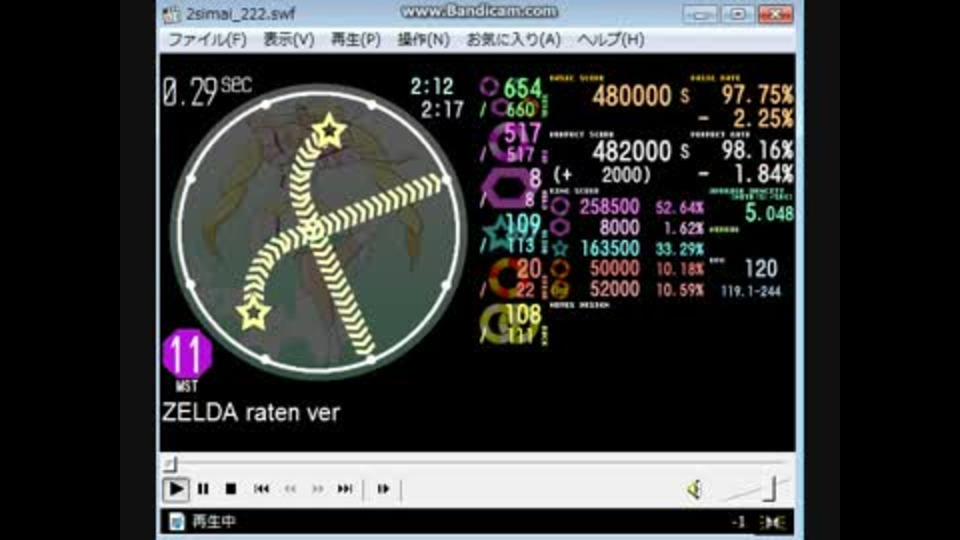The width and height of the screenshot is (960, 540).
Task: Click the upper star note on the ring
Action: pyautogui.click(x=329, y=130)
